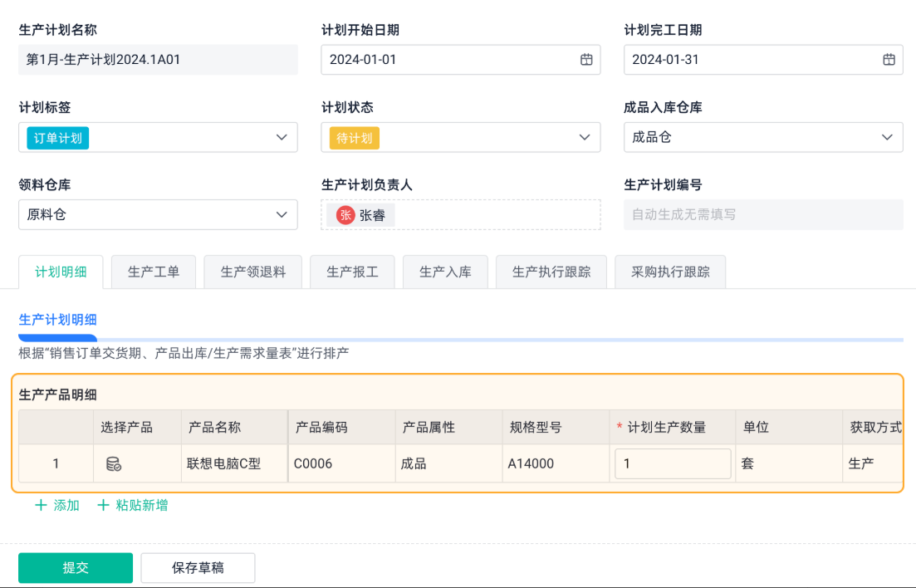Image resolution: width=916 pixels, height=588 pixels.
Task: Switch to the 生产工单 tab
Action: pyautogui.click(x=154, y=272)
